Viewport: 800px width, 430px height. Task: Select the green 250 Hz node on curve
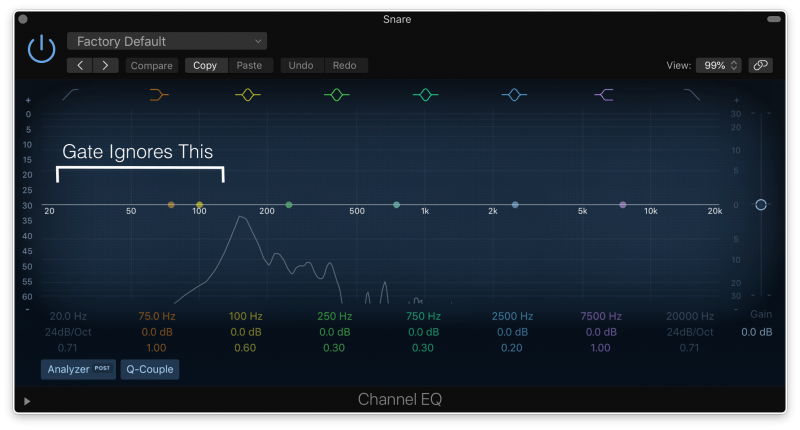click(289, 205)
